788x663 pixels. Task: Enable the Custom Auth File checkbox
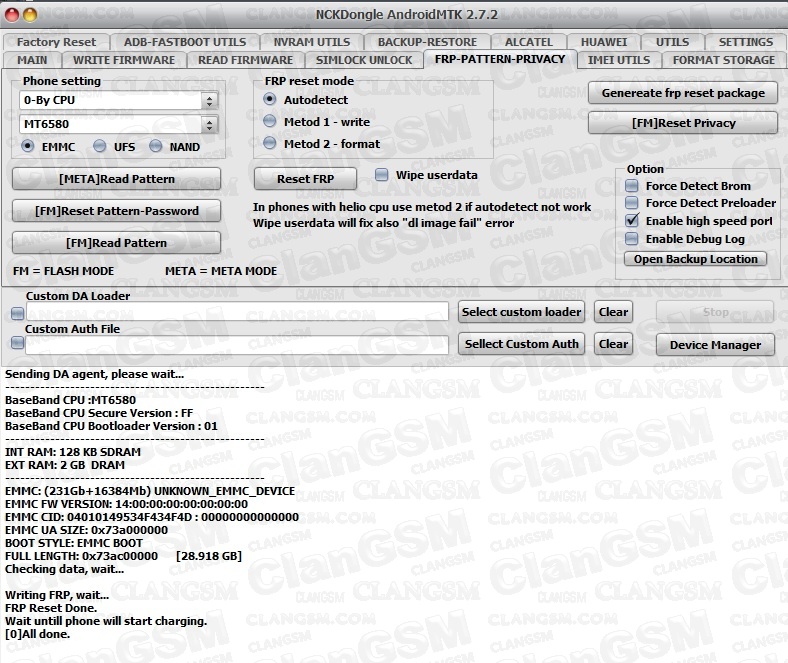coord(17,343)
